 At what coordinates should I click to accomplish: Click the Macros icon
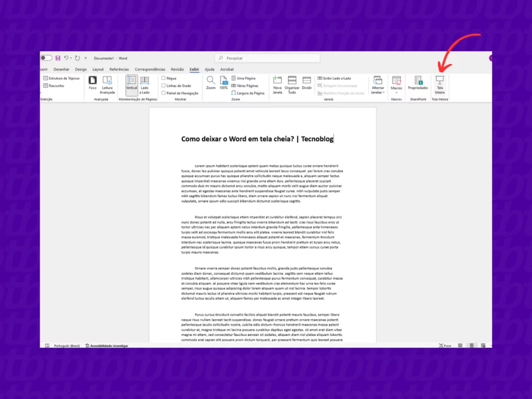tap(396, 81)
